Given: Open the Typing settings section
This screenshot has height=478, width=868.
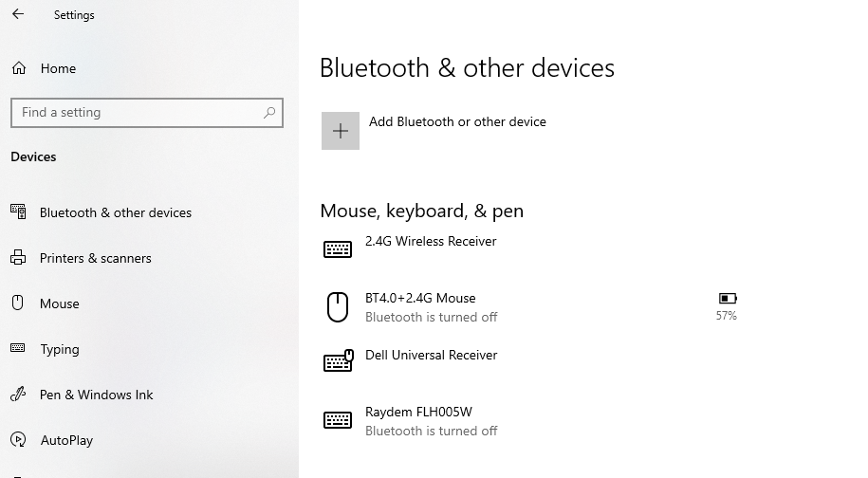Looking at the screenshot, I should 59,349.
